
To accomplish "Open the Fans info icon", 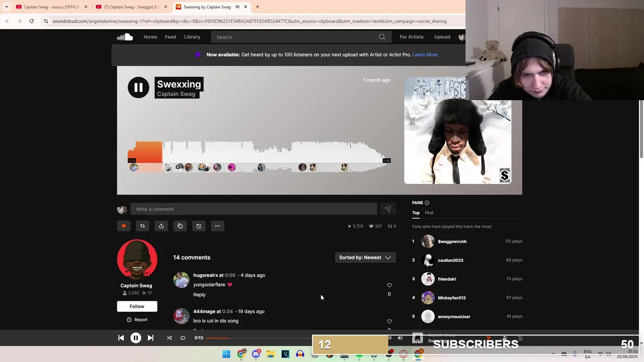I will tap(427, 203).
